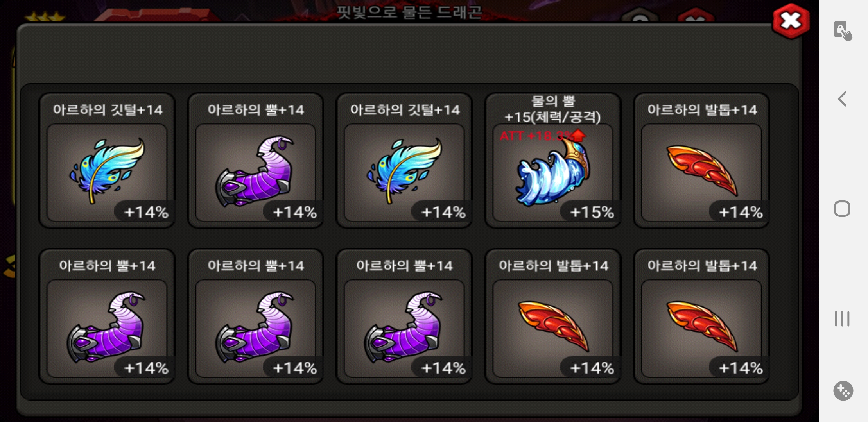
Task: Show recent apps with three-bar button
Action: tap(842, 319)
